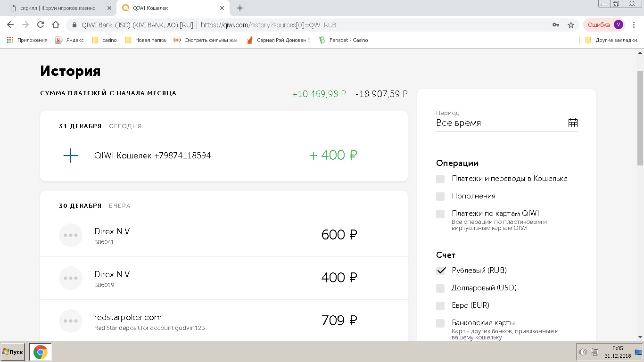Switch to скрилл Форум игроков казино tab
Viewport: 644px width, 362px height.
(x=58, y=8)
